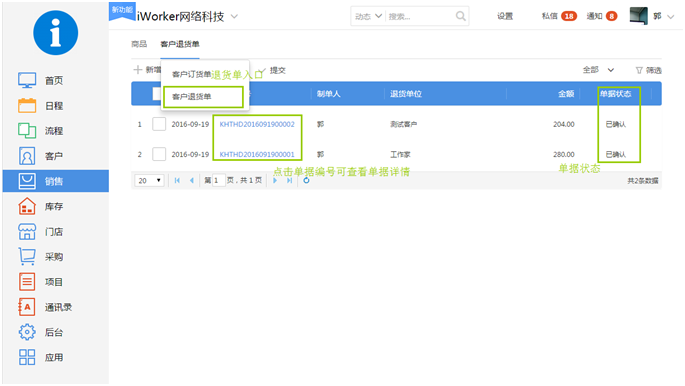Click the 制单人 column header
The width and height of the screenshot is (685, 386).
[x=329, y=94]
